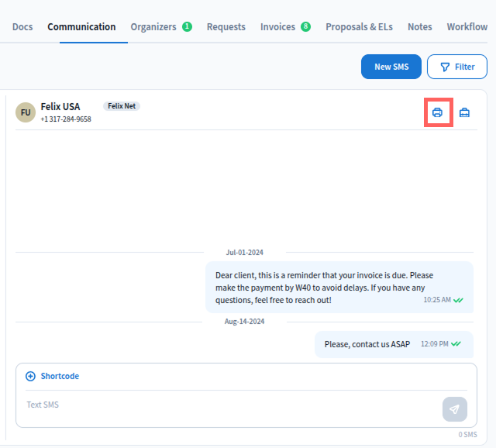This screenshot has width=496, height=448.
Task: Click the Felix Net tag
Action: click(x=122, y=106)
